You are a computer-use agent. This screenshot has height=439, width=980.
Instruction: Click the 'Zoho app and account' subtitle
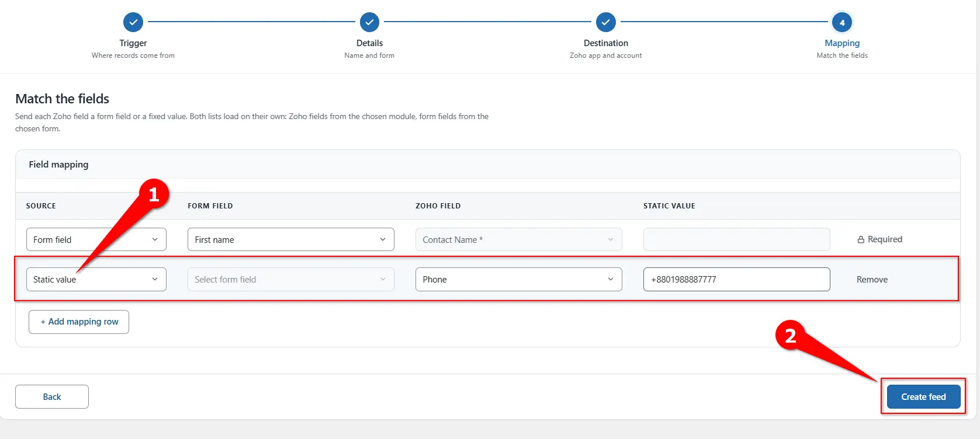606,55
